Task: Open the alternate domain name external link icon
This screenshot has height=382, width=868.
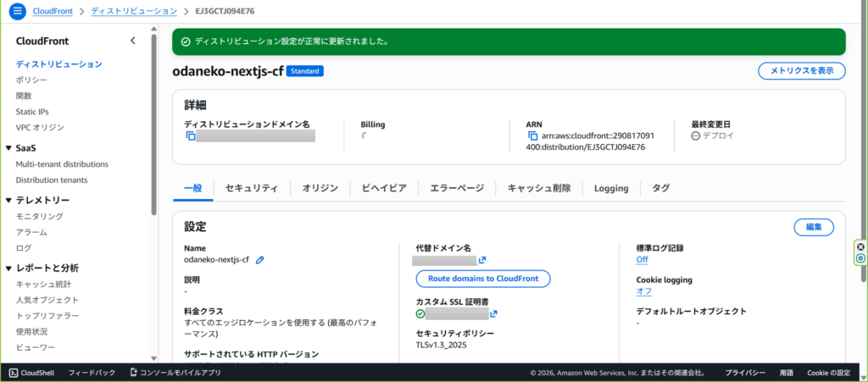Action: [482, 260]
